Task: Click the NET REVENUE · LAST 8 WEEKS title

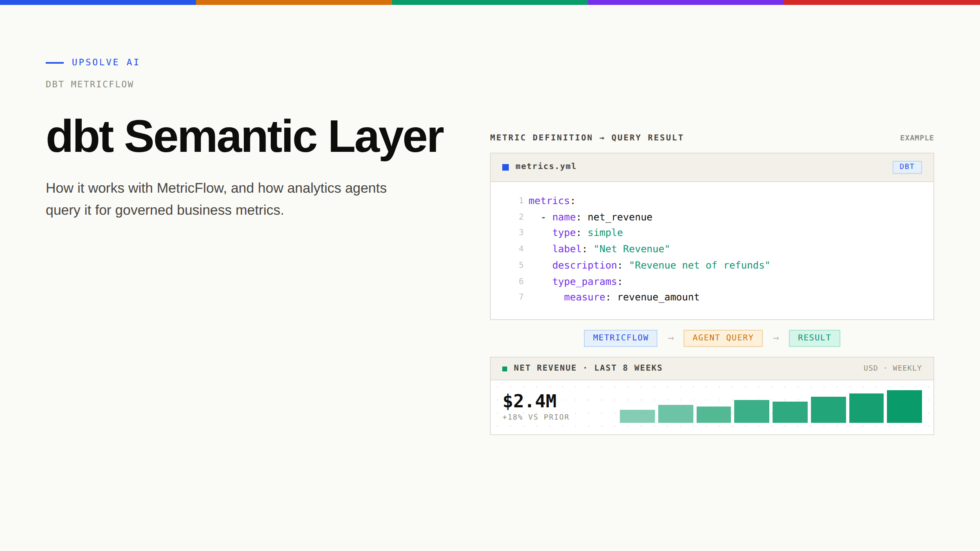Action: click(x=588, y=368)
